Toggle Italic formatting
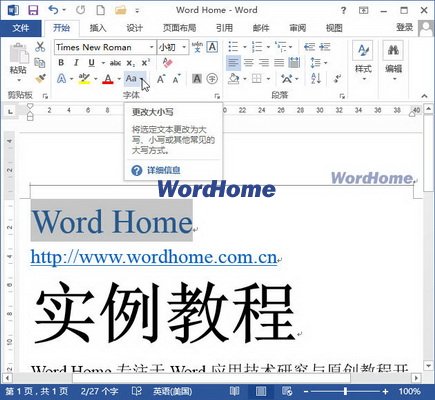The image size is (435, 400). click(76, 63)
